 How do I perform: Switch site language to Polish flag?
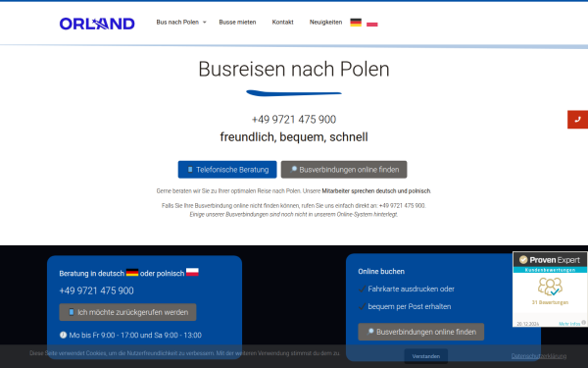(372, 23)
